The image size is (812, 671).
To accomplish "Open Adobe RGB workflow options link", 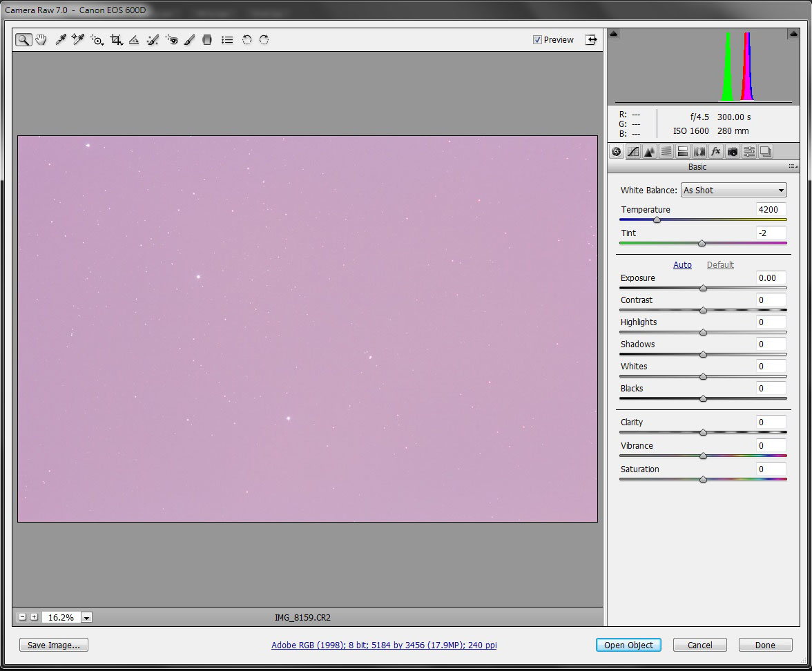I will click(384, 645).
